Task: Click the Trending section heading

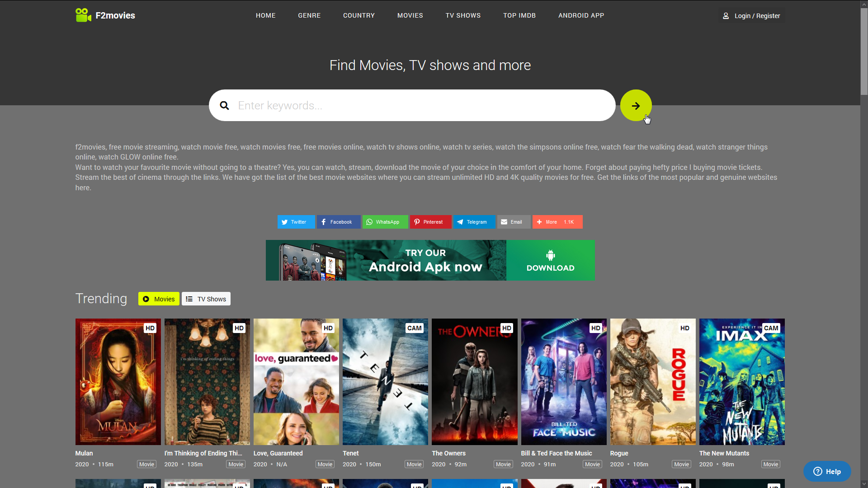Action: pyautogui.click(x=101, y=299)
